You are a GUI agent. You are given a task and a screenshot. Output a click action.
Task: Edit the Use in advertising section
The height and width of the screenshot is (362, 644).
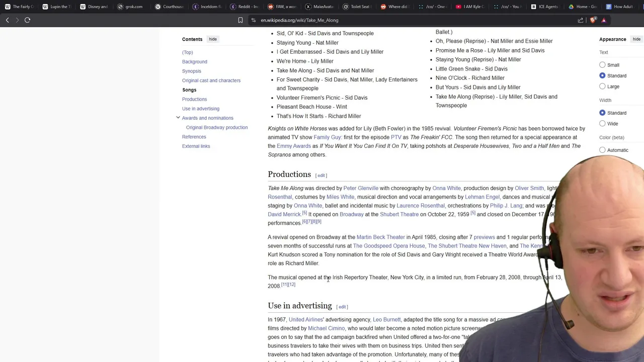[x=342, y=307]
